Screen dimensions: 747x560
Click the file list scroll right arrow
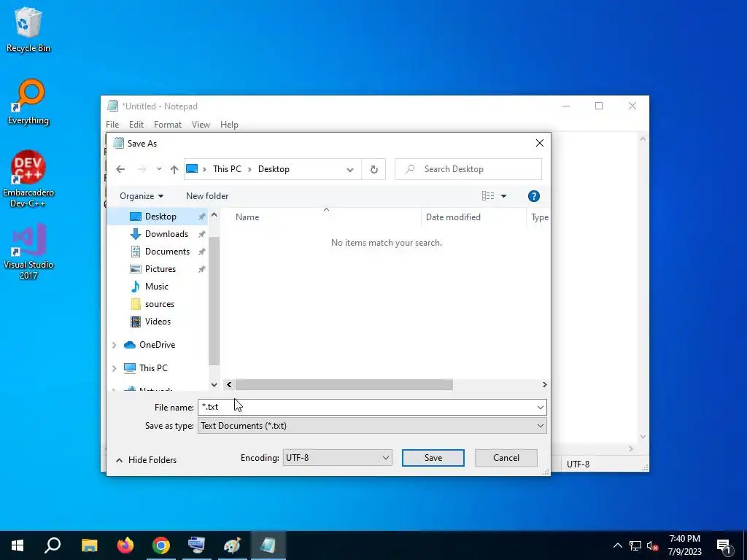[544, 385]
